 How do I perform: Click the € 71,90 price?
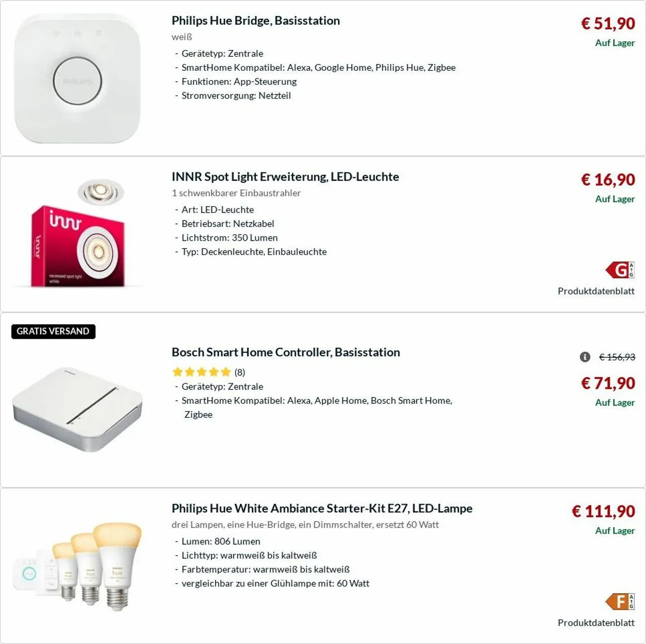[x=608, y=383]
